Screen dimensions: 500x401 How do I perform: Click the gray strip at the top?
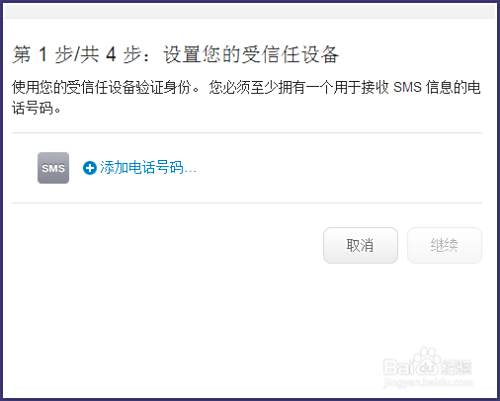pos(250,11)
